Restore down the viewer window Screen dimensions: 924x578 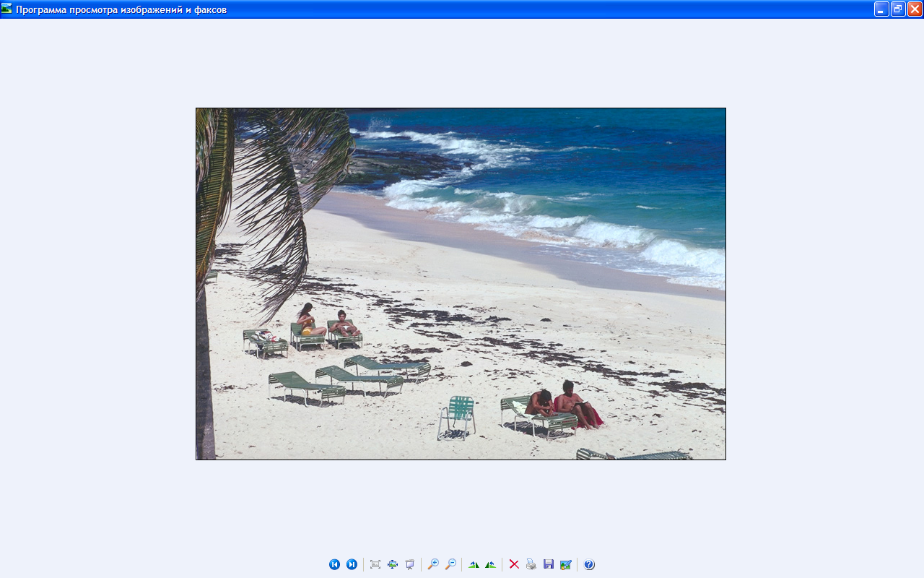(898, 9)
